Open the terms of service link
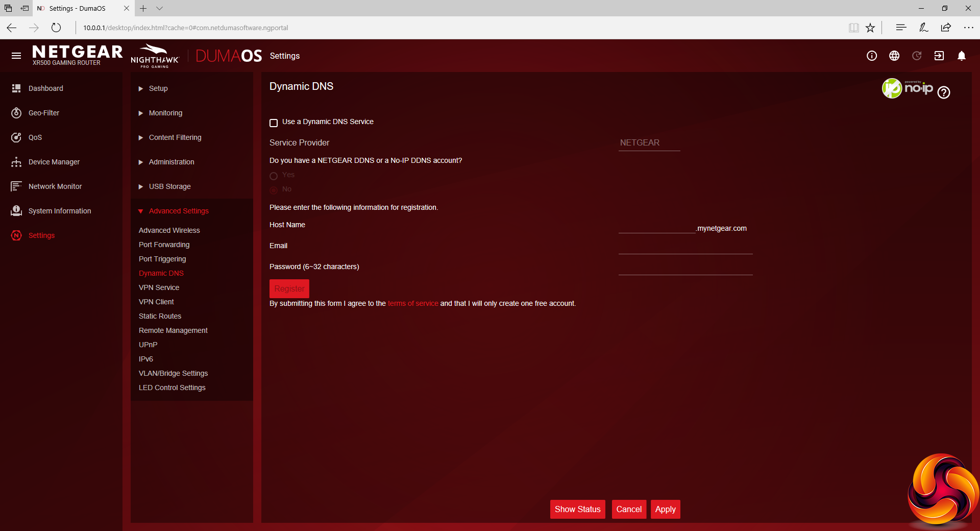Screen dimensions: 980x531 tap(413, 303)
